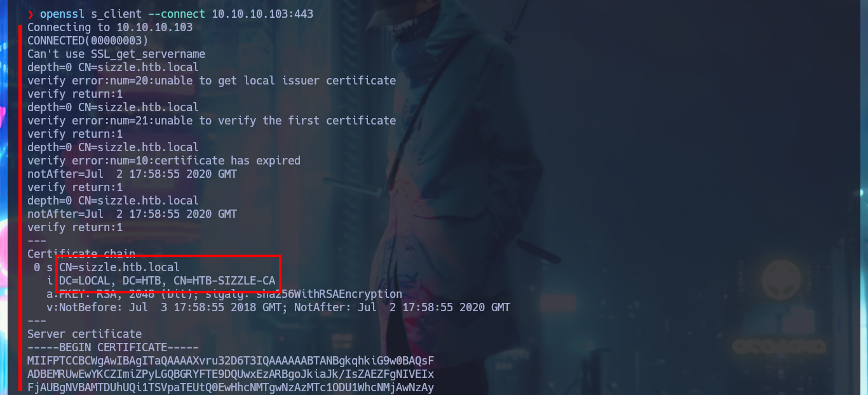This screenshot has width=868, height=395.
Task: Click the red vertical output marker bar
Action: (20, 207)
